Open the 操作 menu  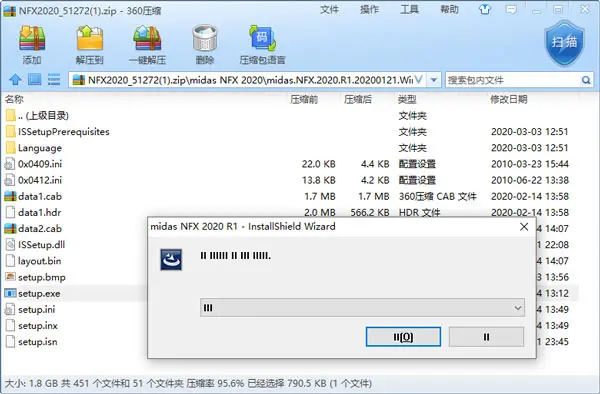point(369,9)
